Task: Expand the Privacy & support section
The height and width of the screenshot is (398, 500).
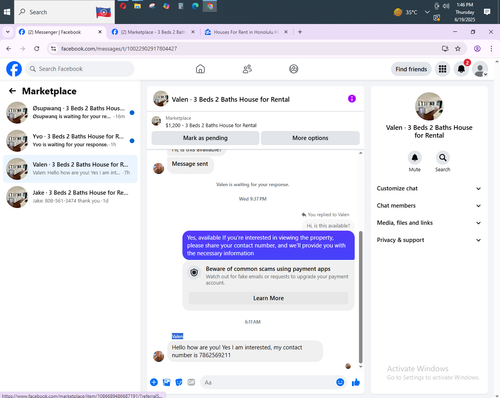Action: tap(429, 240)
